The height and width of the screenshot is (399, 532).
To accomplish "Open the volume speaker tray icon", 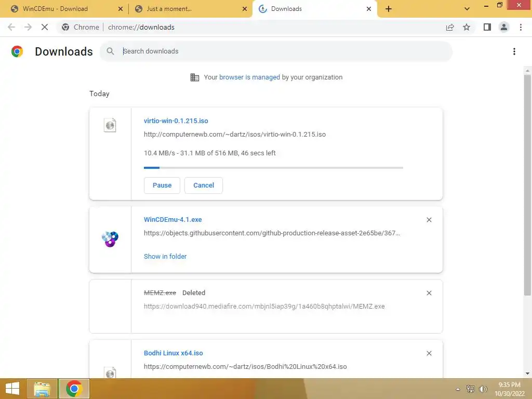I will [x=483, y=389].
